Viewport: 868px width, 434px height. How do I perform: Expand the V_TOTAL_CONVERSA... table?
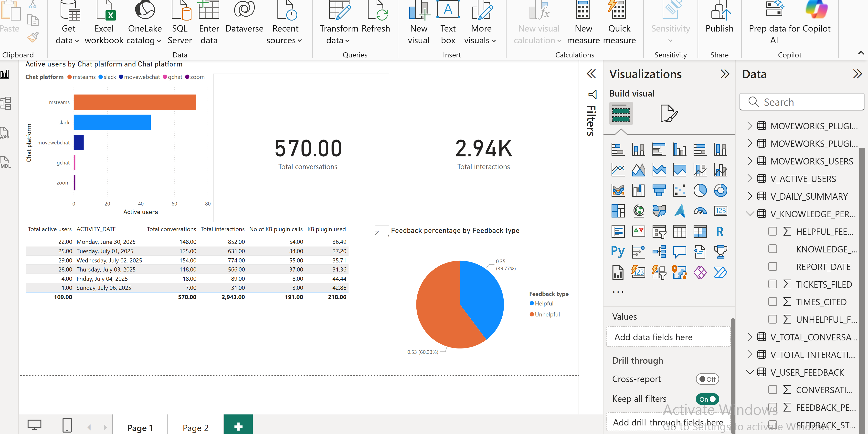tap(749, 336)
